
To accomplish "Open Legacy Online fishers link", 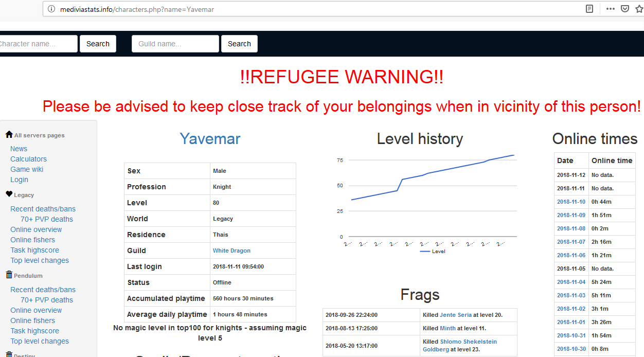I will click(32, 240).
